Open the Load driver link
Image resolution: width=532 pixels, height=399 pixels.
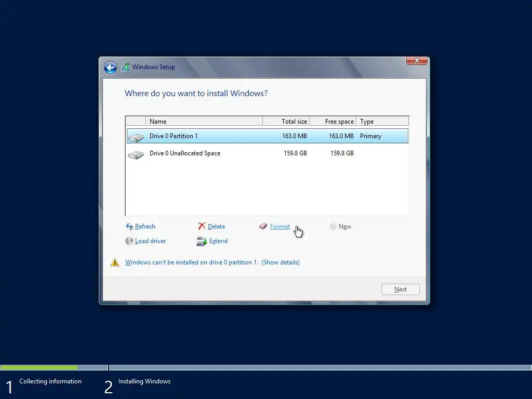tap(150, 241)
